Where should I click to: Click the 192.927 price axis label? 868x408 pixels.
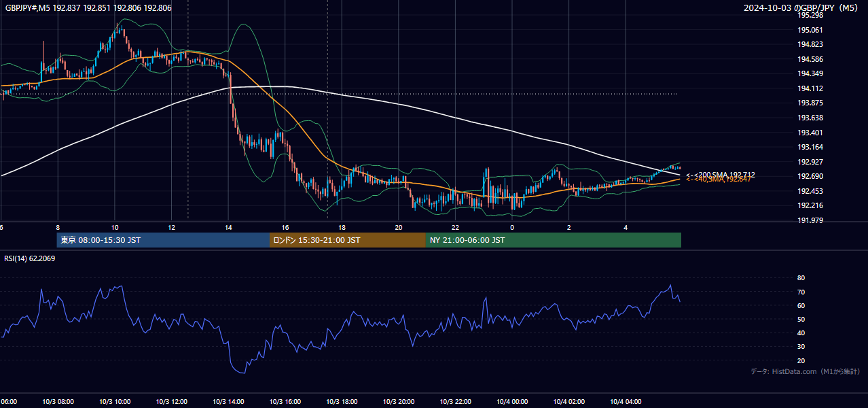click(810, 162)
